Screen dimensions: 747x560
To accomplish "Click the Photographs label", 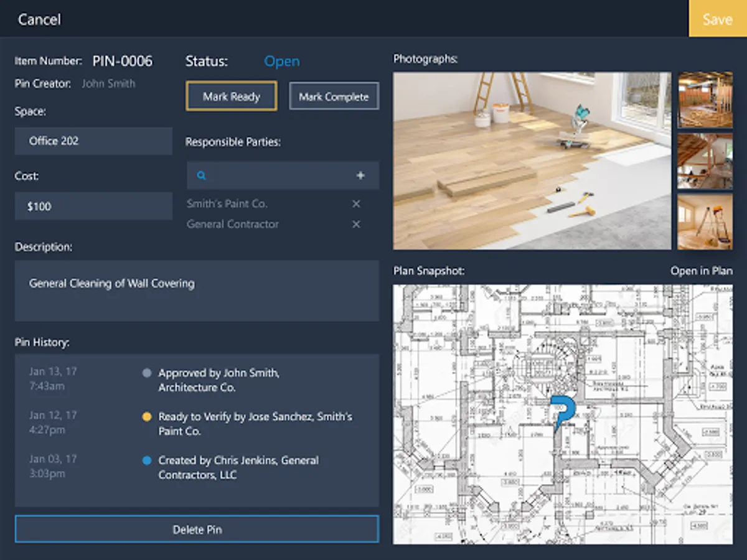I will (425, 59).
